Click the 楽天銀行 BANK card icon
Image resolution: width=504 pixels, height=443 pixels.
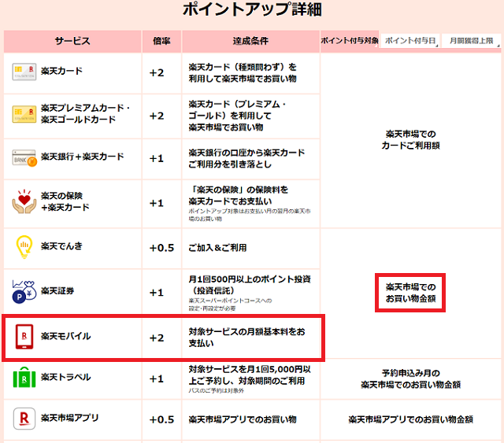[24, 157]
